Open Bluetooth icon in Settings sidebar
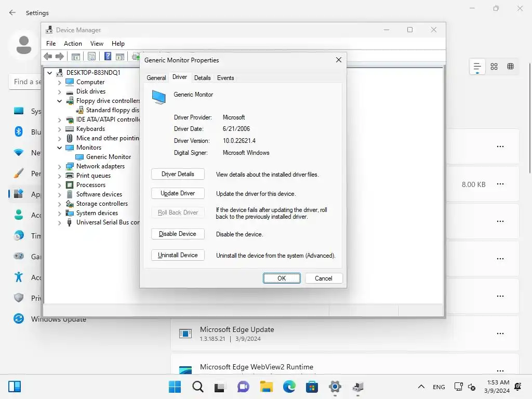The image size is (532, 399). [19, 131]
